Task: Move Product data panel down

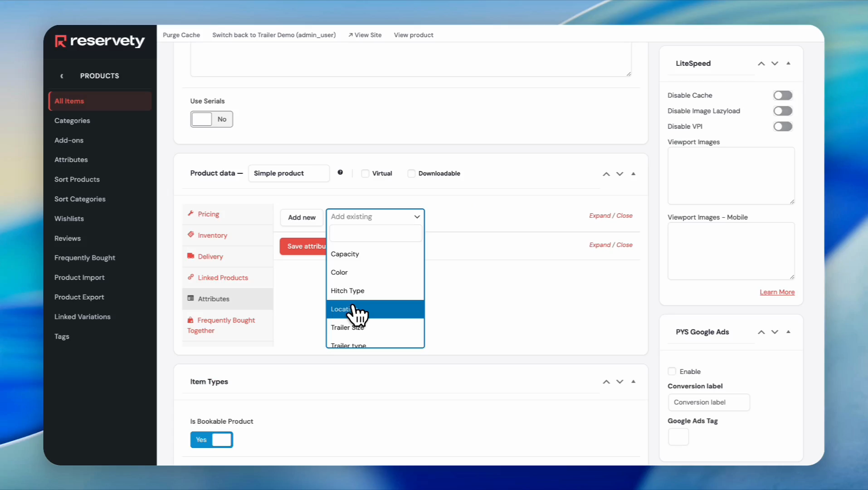Action: tap(620, 174)
